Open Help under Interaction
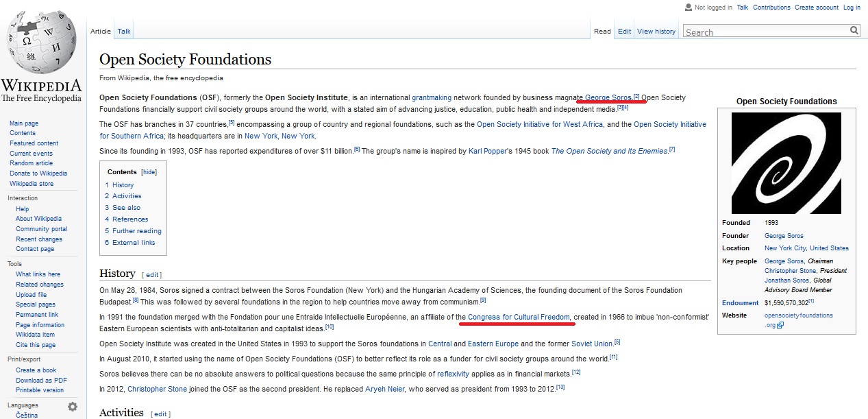The width and height of the screenshot is (868, 419). (x=23, y=209)
